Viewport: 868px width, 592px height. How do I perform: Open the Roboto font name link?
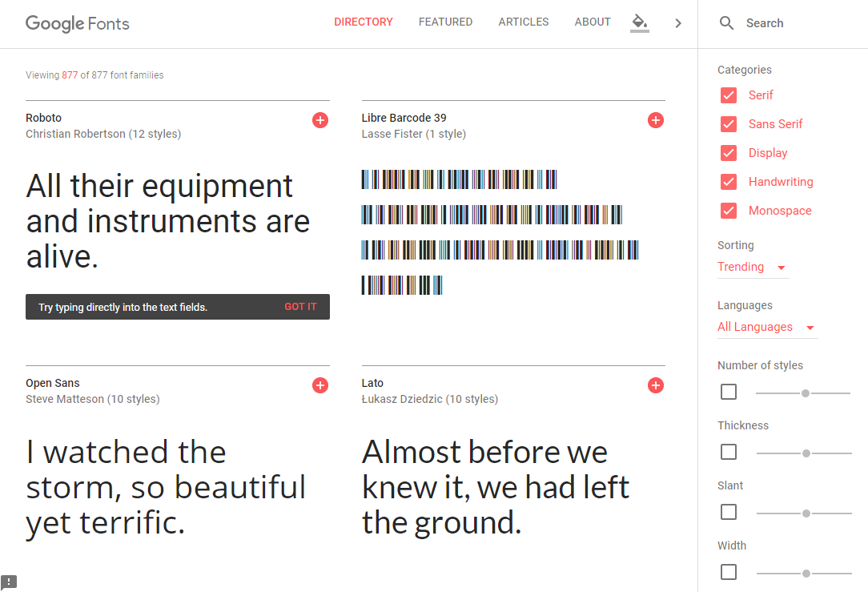44,118
